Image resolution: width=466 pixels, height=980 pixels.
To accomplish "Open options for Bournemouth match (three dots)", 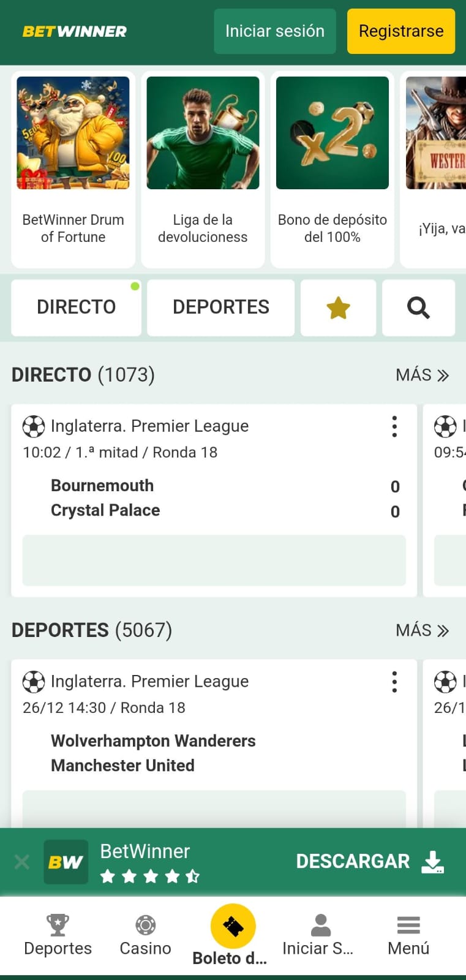I will click(394, 426).
